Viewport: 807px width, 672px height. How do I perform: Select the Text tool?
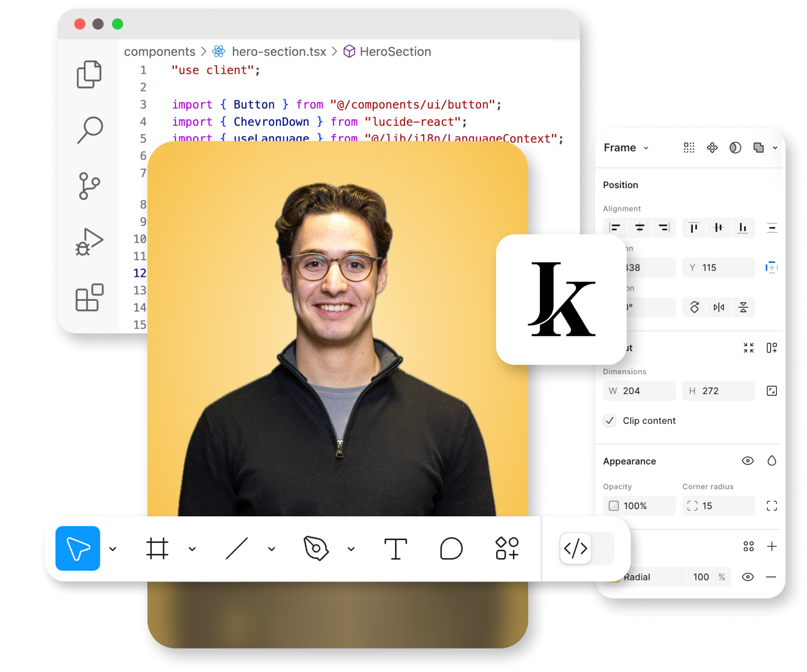pyautogui.click(x=395, y=548)
